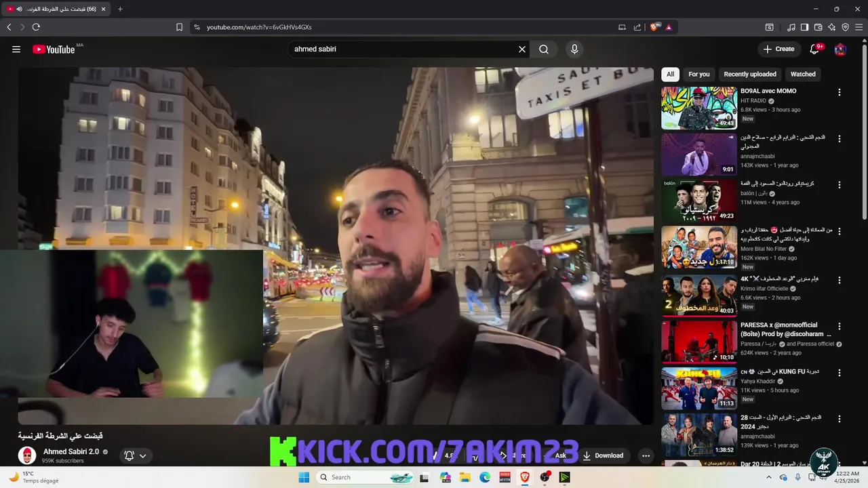
Task: Reload the page
Action: pyautogui.click(x=36, y=27)
